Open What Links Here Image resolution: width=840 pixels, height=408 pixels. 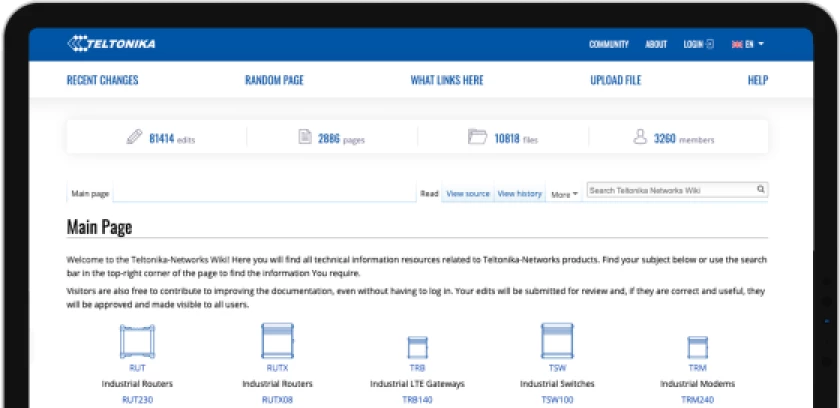pyautogui.click(x=447, y=80)
